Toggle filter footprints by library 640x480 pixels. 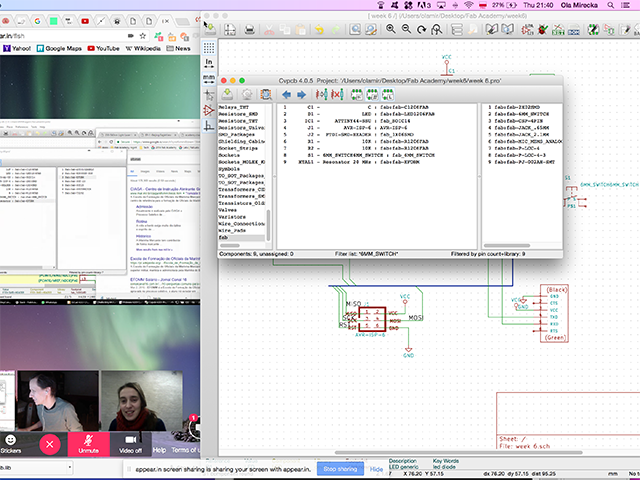(x=387, y=95)
